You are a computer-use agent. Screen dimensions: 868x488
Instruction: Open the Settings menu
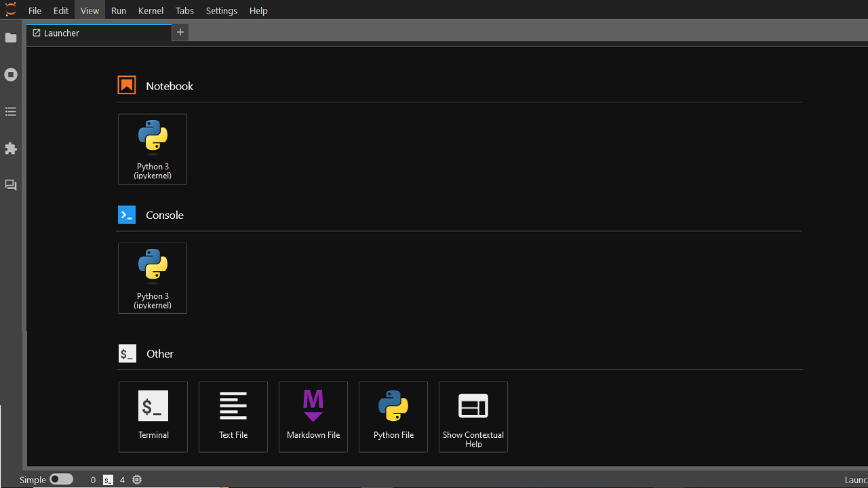tap(222, 11)
